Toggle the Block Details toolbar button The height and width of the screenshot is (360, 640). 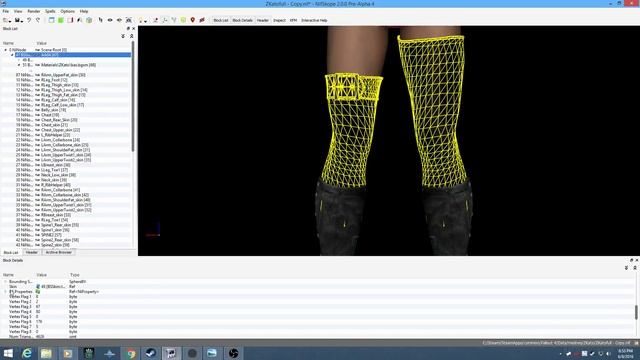click(x=242, y=20)
